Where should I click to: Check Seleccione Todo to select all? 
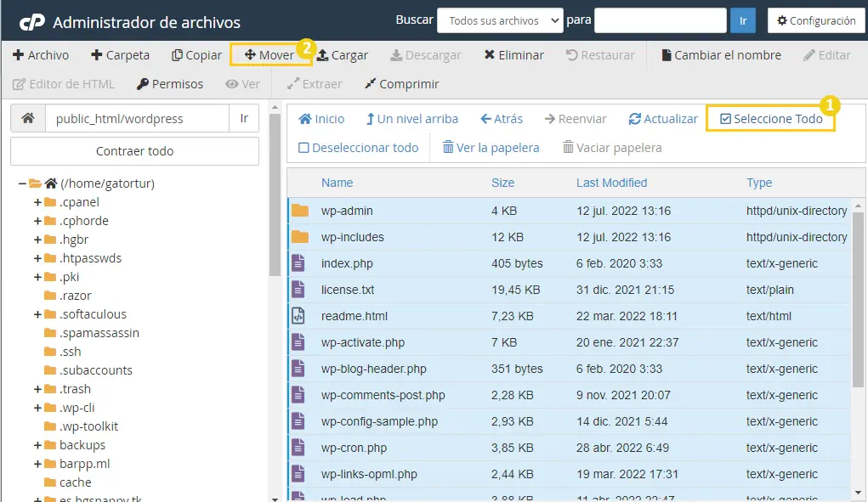click(771, 119)
